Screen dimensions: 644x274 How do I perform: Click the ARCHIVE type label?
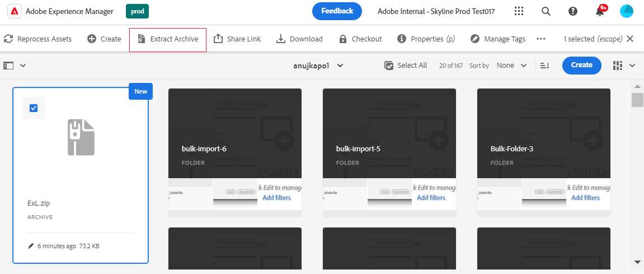tap(40, 217)
